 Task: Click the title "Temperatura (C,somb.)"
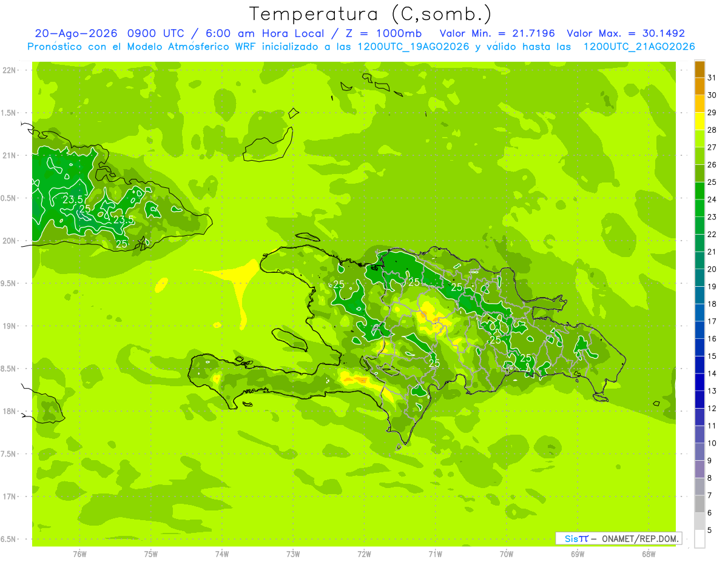(371, 14)
